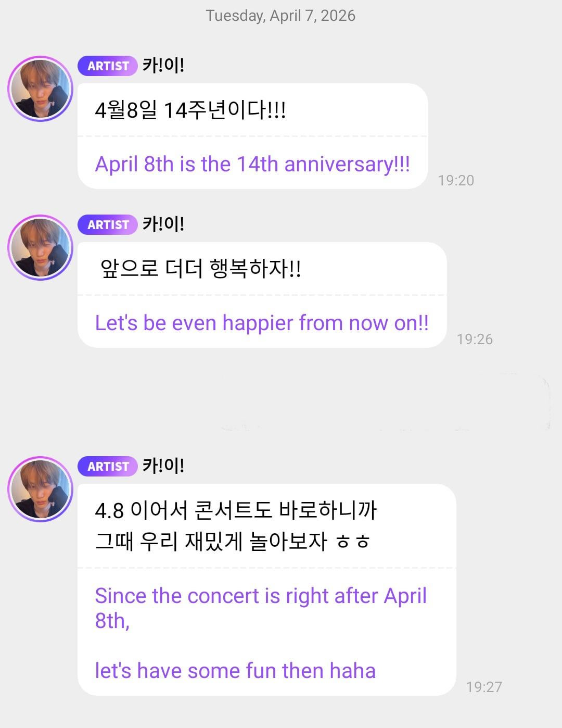Open avatar of the 19:26 message

pos(40,248)
